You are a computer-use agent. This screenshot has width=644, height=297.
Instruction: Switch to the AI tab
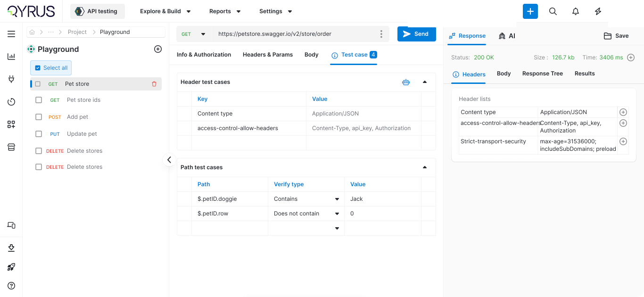pyautogui.click(x=507, y=36)
